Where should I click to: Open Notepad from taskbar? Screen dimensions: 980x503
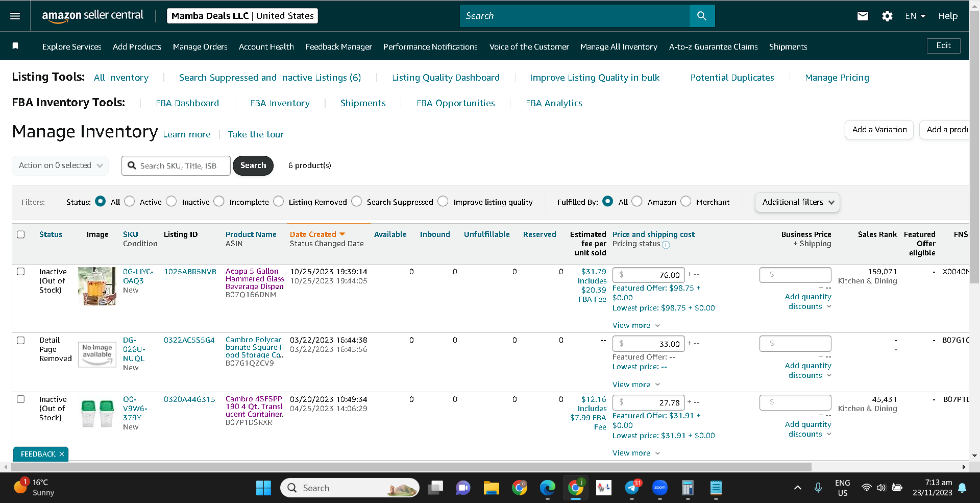tap(716, 488)
